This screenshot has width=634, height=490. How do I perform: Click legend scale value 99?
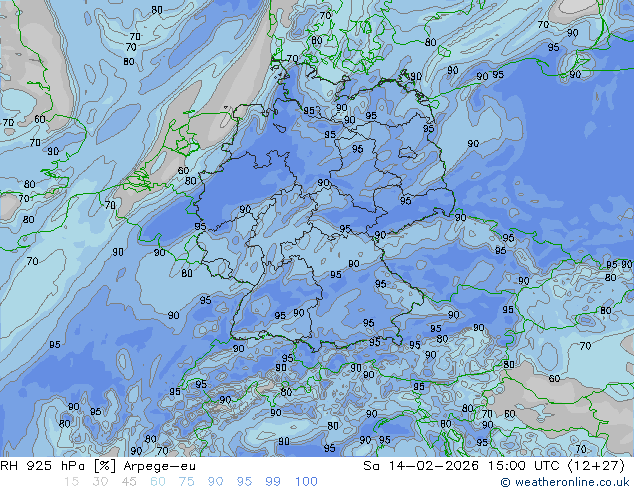coord(273,482)
